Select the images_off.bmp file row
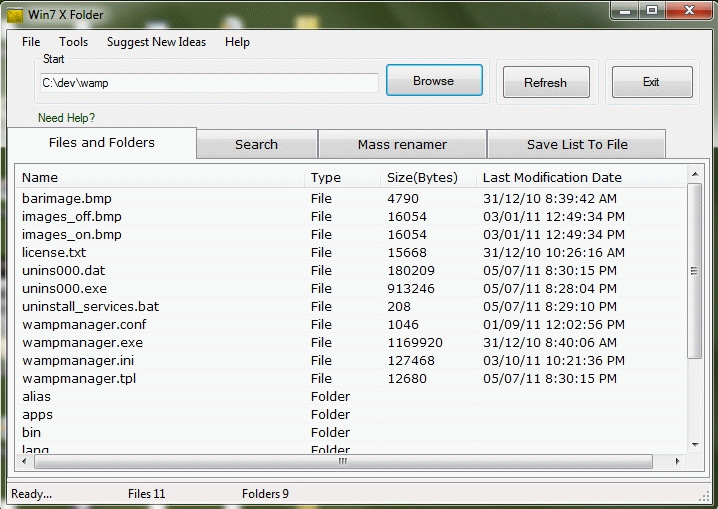 coord(351,217)
